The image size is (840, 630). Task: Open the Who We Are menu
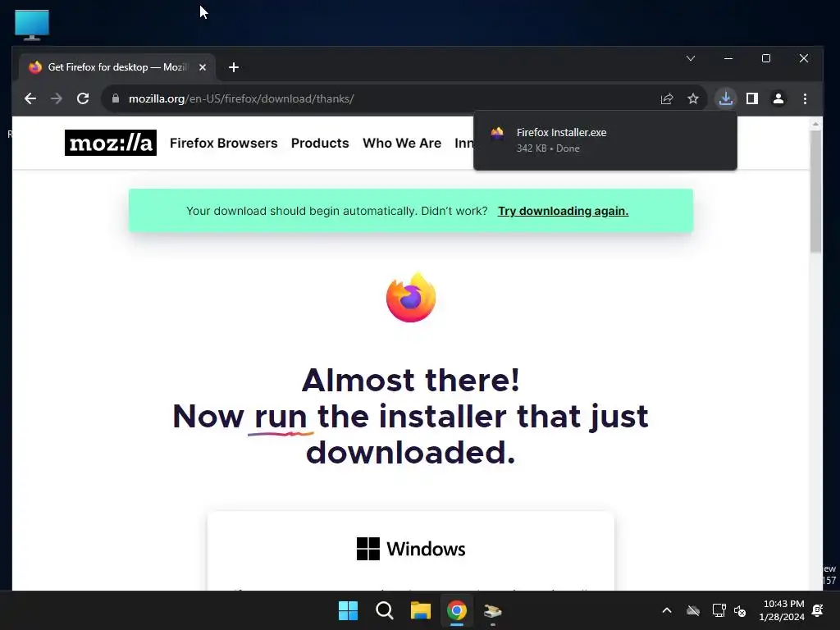coord(402,143)
